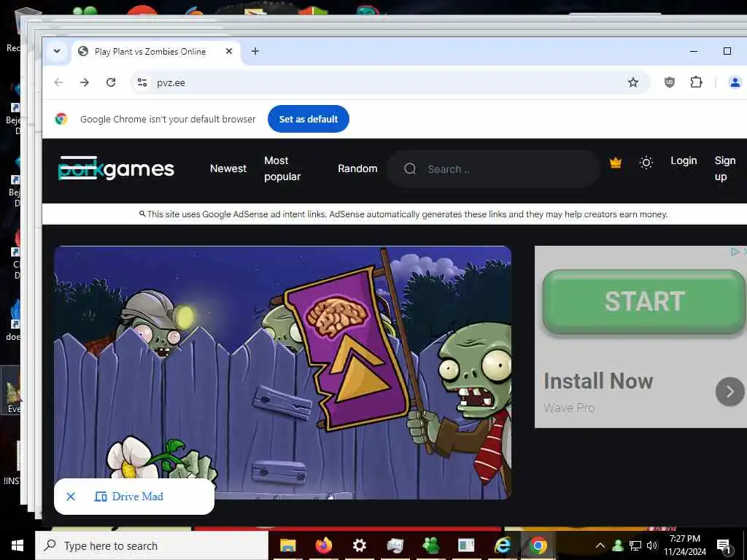
Task: Click the Type here to search taskbar box
Action: pyautogui.click(x=152, y=545)
